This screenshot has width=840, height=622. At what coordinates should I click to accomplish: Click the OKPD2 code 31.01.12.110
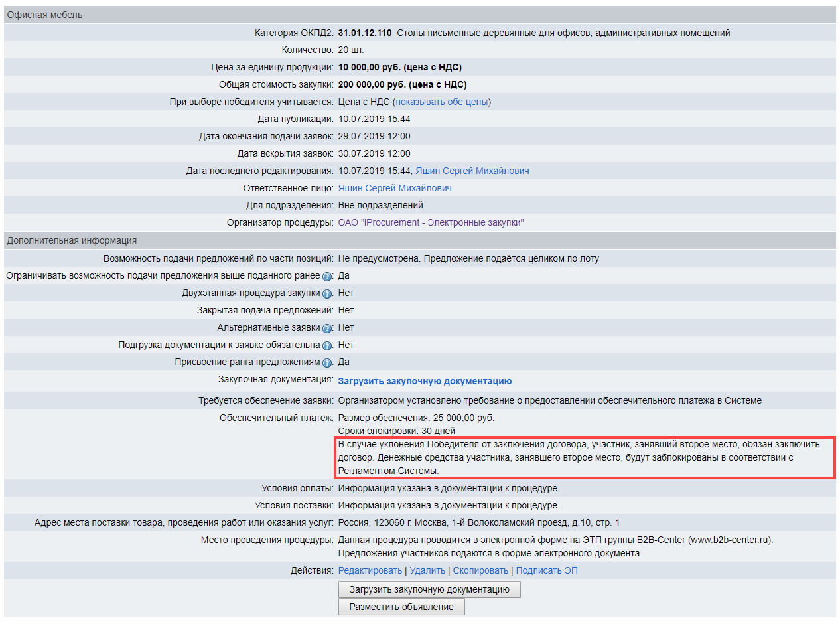(365, 33)
